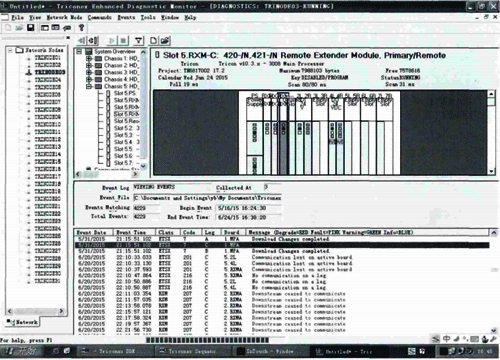Click the help question mark toolbar icon
This screenshot has width=500, height=360.
coord(81,28)
